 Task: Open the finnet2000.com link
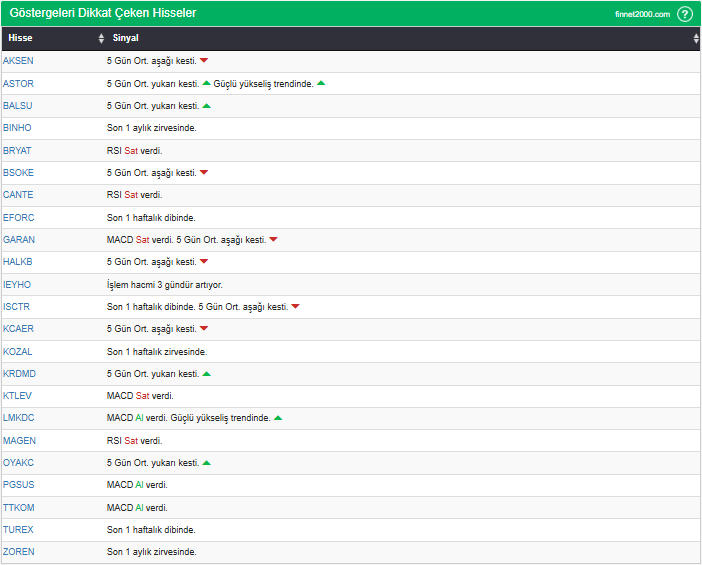[642, 14]
